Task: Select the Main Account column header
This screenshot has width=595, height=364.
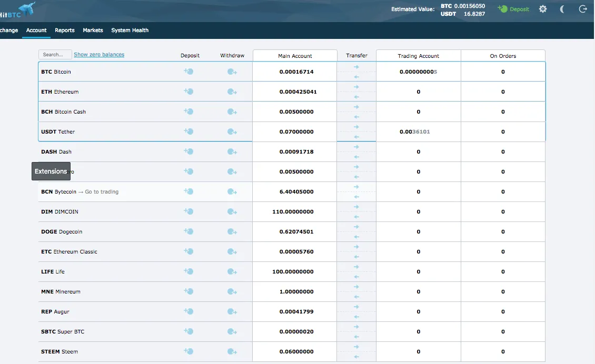Action: 295,56
